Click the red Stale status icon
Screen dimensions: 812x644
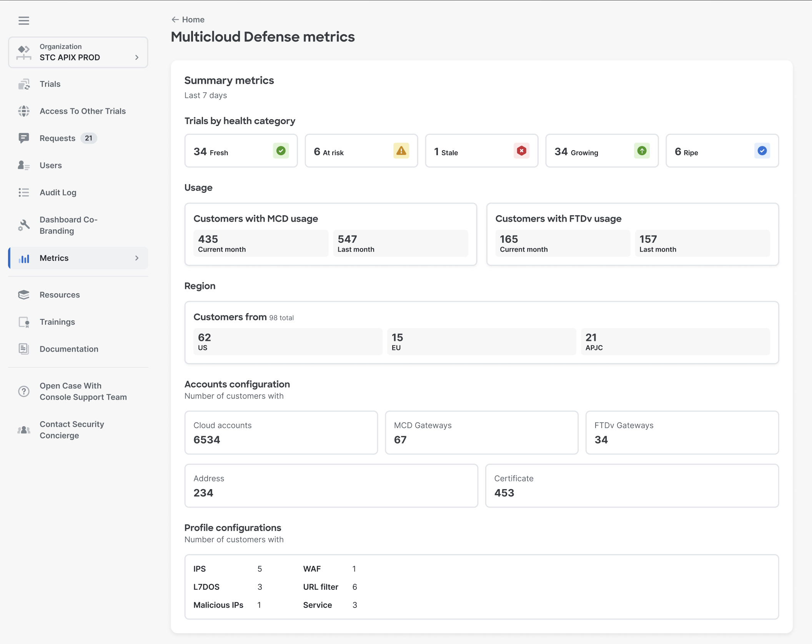click(521, 151)
